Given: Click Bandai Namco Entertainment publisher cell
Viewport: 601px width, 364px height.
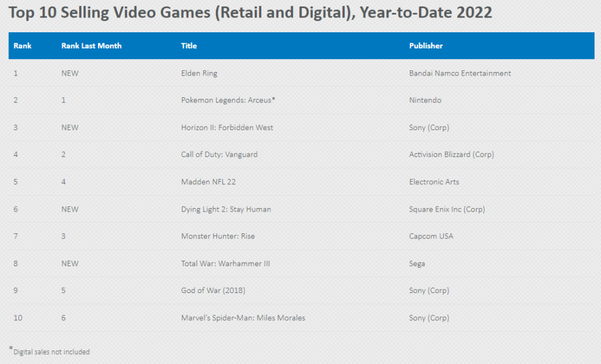Looking at the screenshot, I should (x=460, y=73).
